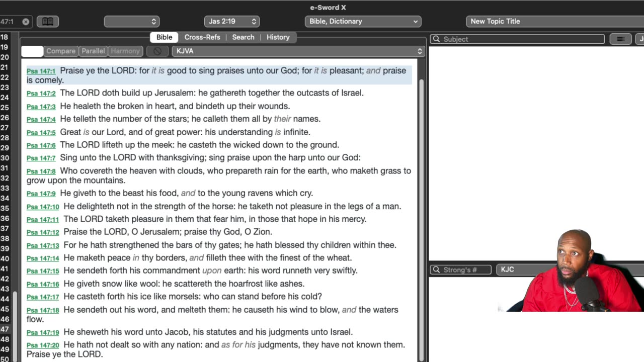Click the list icon beside Subject
The height and width of the screenshot is (362, 644).
[x=620, y=39]
